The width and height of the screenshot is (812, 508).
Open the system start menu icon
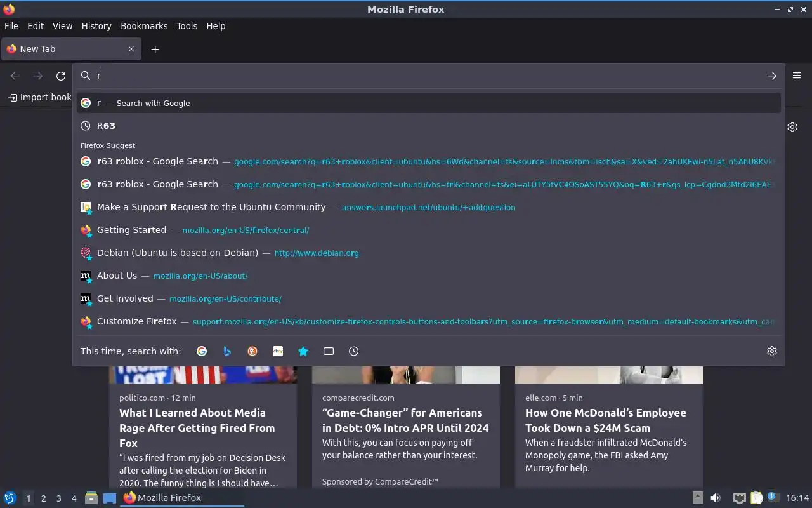click(10, 498)
